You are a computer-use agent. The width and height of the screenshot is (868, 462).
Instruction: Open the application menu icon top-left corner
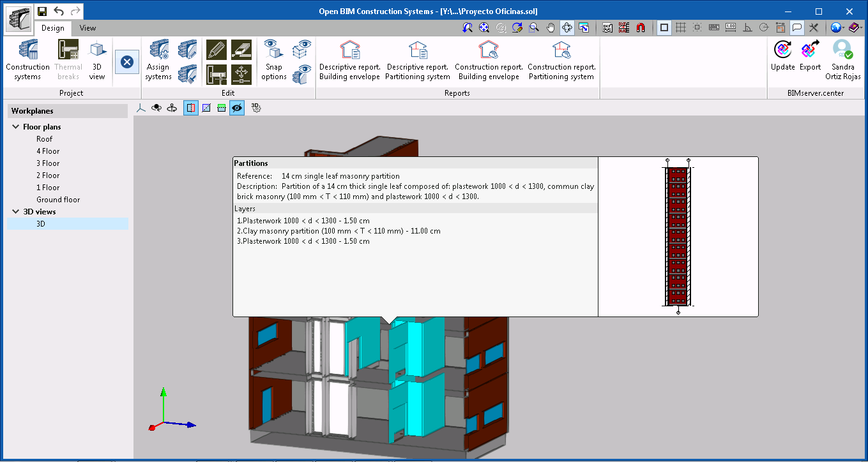pos(18,18)
